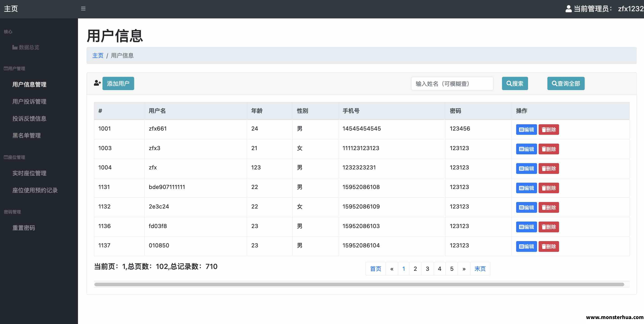Edit user fd03f8 row 1136
644x324 pixels.
[526, 227]
